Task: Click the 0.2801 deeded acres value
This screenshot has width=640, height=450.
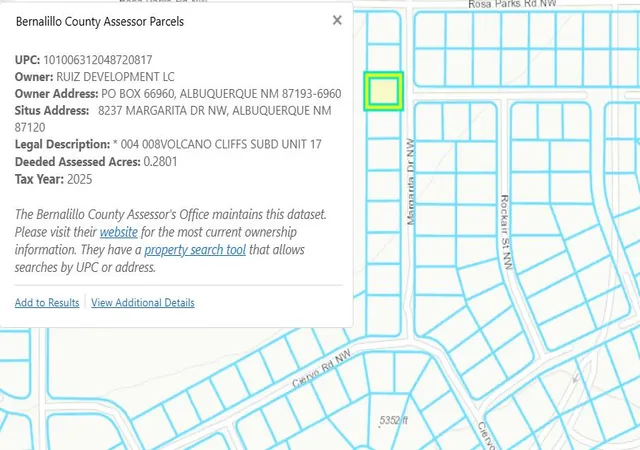Action: (x=160, y=162)
